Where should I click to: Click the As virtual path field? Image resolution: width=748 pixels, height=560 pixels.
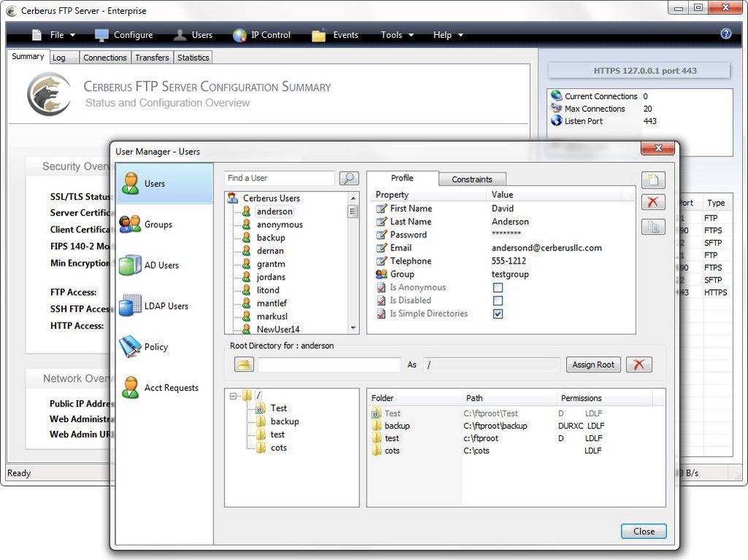click(491, 365)
